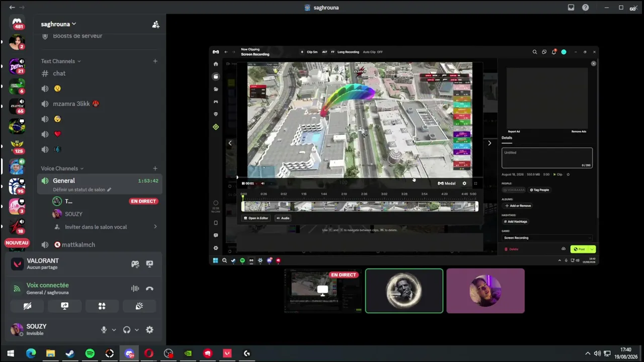Toggle camera on or off

pos(27,306)
